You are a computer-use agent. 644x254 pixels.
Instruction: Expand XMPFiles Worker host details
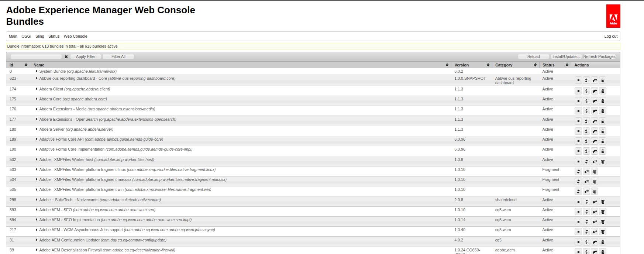(x=37, y=159)
